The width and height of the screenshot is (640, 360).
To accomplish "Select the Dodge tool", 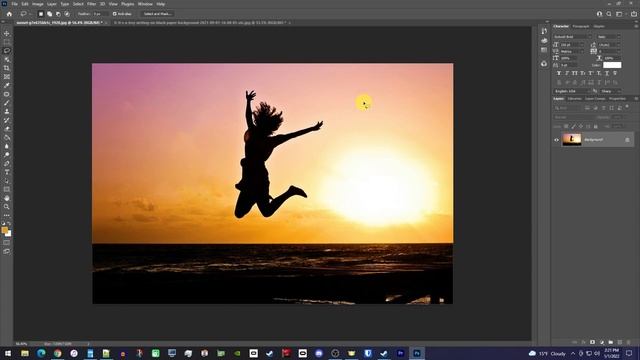I will (7, 155).
